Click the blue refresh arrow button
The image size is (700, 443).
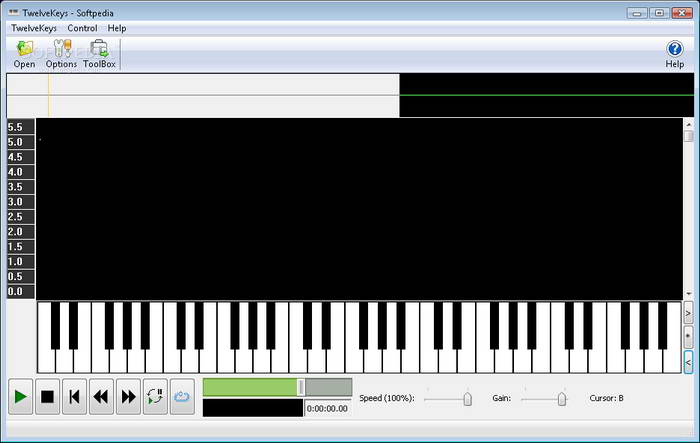182,397
